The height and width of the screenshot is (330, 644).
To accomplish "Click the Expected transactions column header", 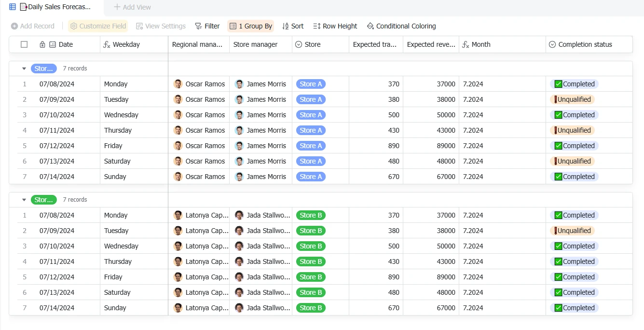I will 376,44.
